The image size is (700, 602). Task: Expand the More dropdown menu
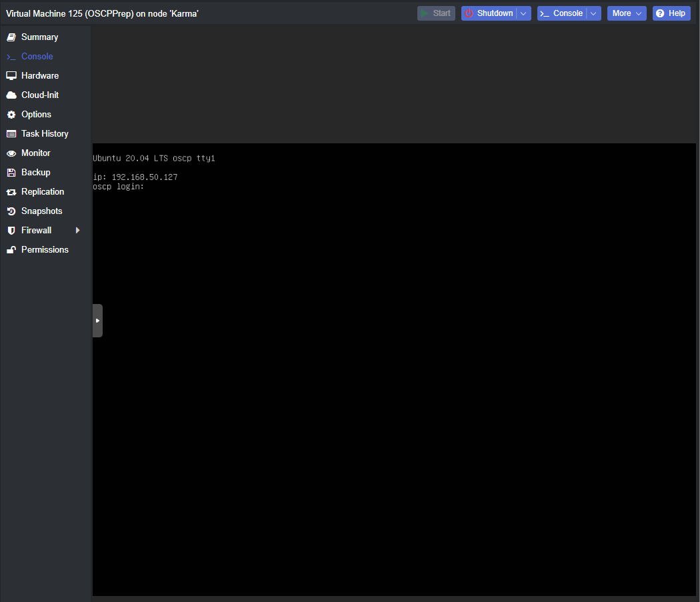[627, 13]
